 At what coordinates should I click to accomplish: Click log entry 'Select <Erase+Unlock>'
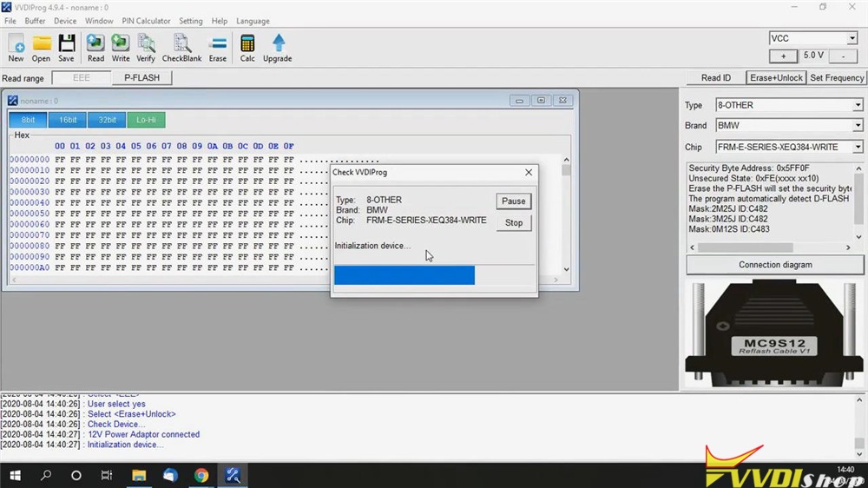(131, 414)
